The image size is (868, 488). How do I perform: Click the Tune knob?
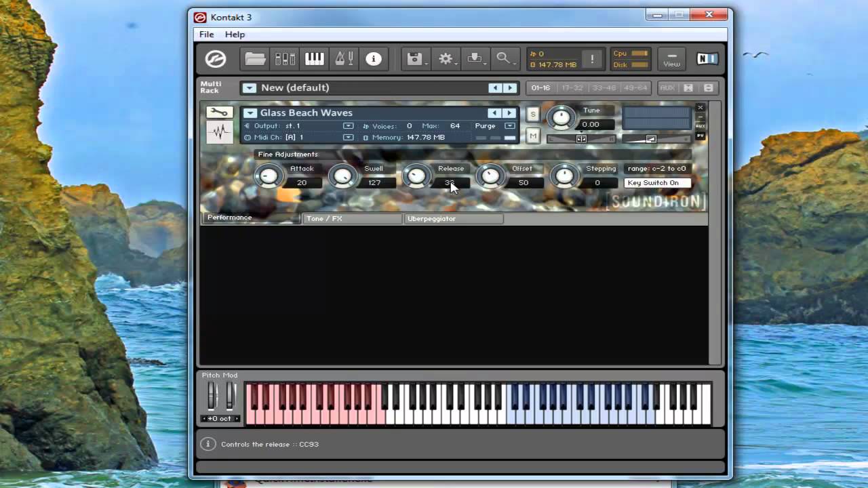point(561,117)
